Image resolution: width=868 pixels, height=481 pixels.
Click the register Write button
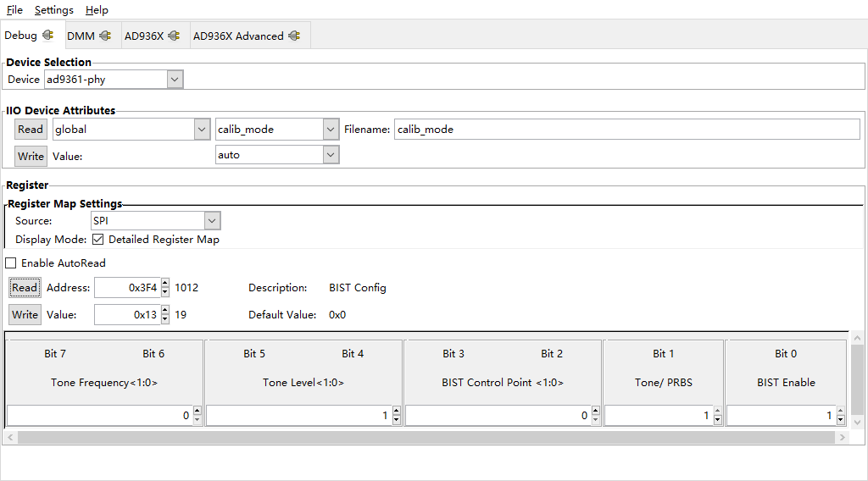25,314
